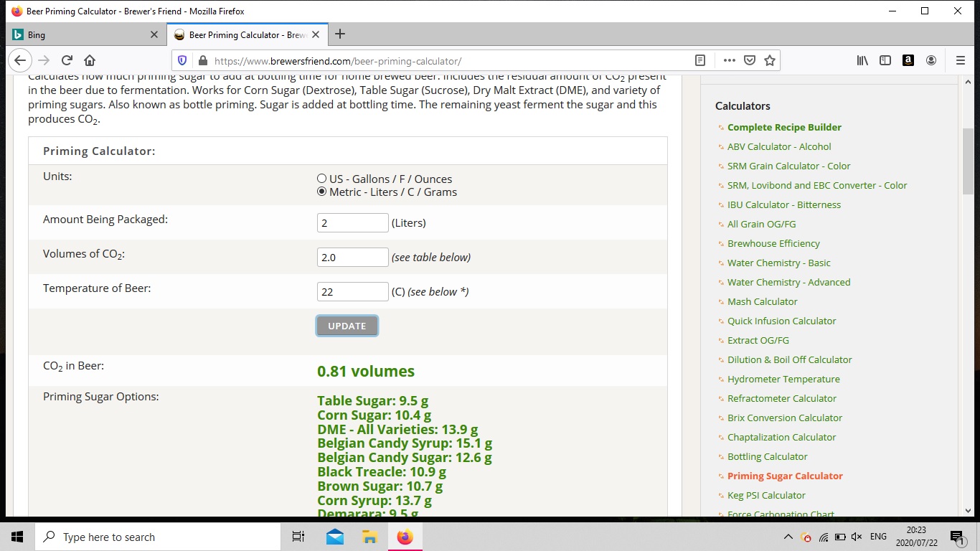
Task: Show site security padlock info
Action: 202,61
